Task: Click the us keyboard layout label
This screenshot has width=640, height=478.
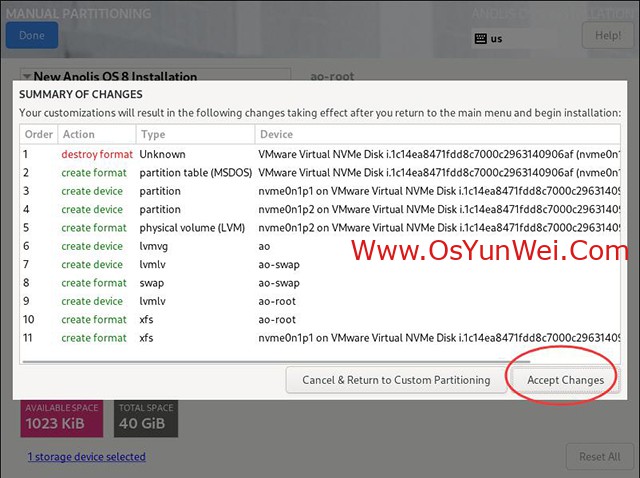Action: [496, 39]
